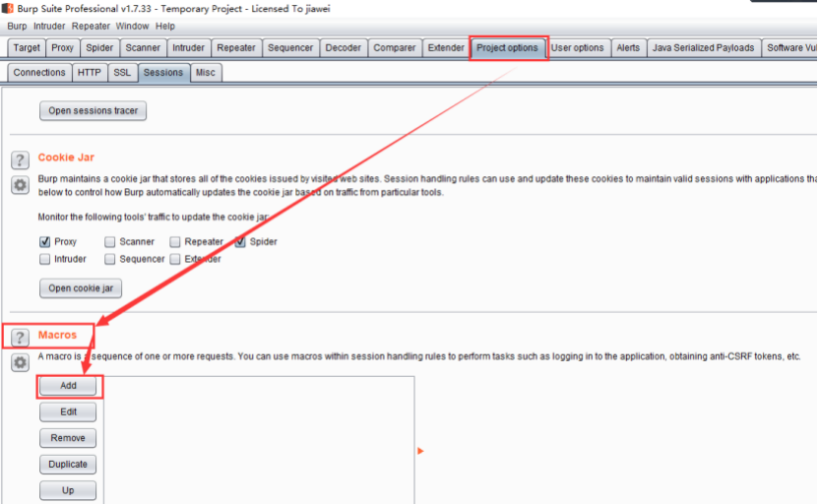Select the SSL sub-tab
819x504 pixels.
pos(122,73)
